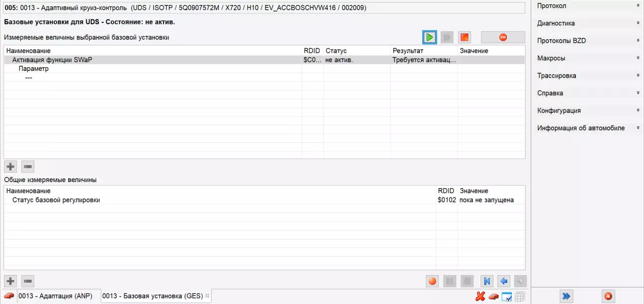Select the Статус базовой регулировки row

coord(56,200)
